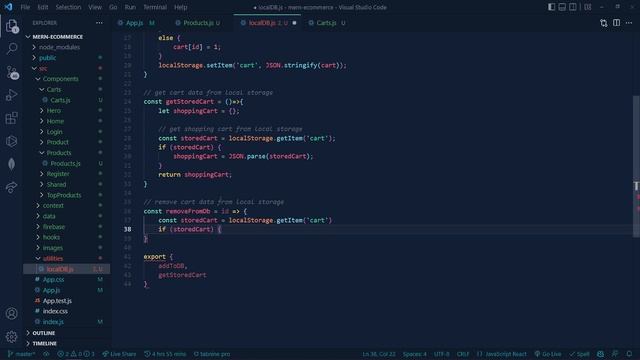Split the editor right
This screenshot has height=360, width=640.
(616, 23)
